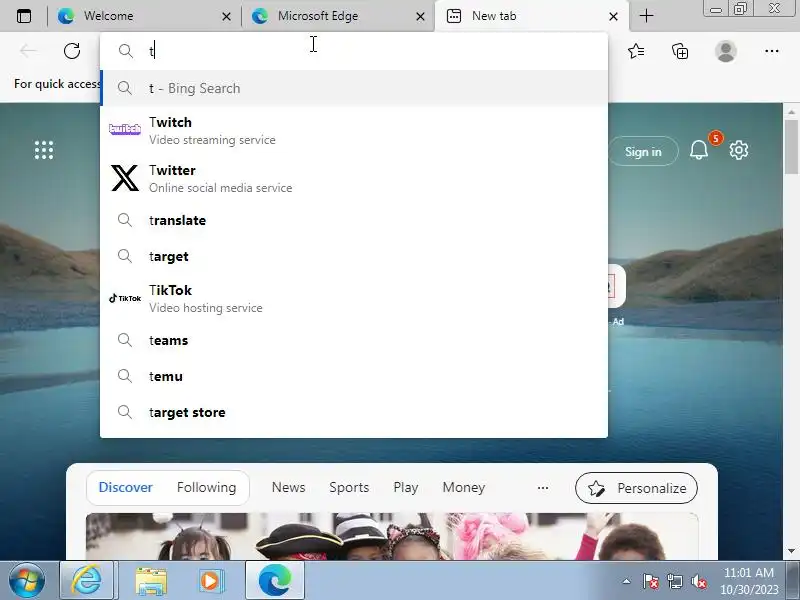Open Settings and more ellipsis menu
This screenshot has width=800, height=600.
point(772,51)
